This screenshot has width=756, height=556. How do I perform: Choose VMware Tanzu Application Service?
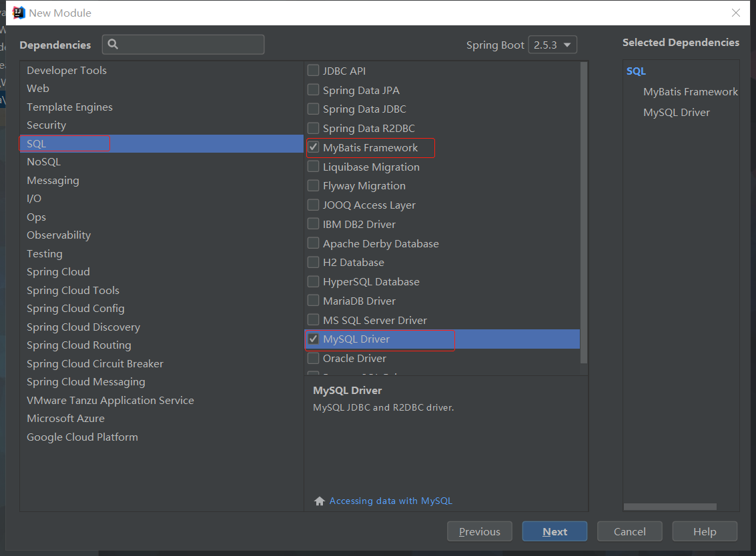(161, 400)
